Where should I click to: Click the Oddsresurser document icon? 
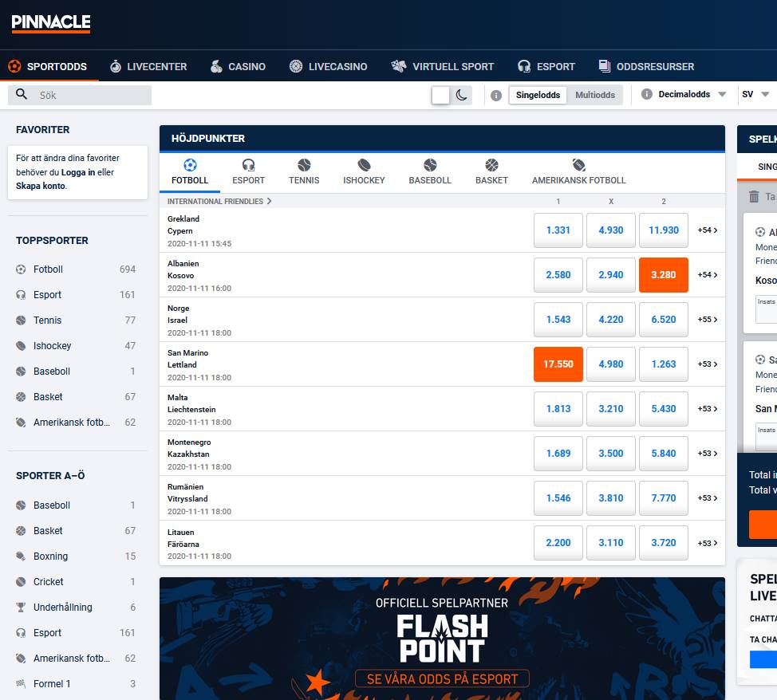click(x=605, y=66)
